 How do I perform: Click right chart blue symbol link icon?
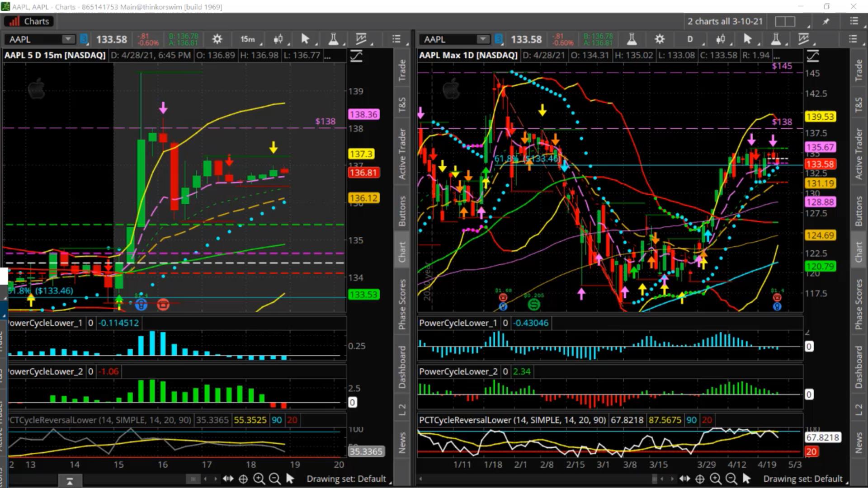tap(499, 39)
